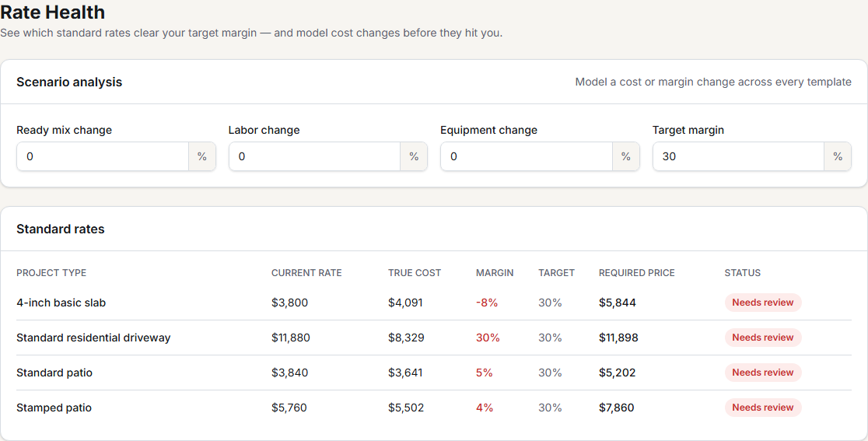Click the 4% margin value
Image resolution: width=868 pixels, height=441 pixels.
click(485, 408)
